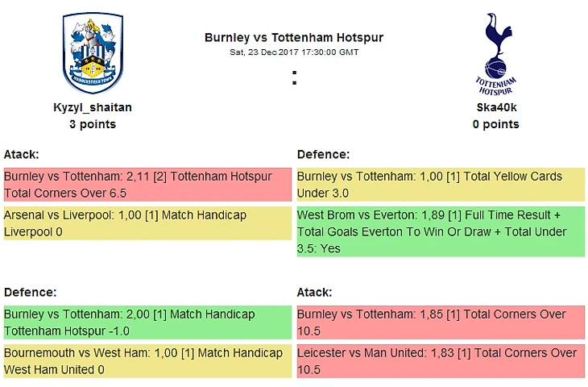Screen dimensions: 588x387
Task: Click the Burnley vs Tottenham Hotspur match title
Action: click(x=294, y=37)
